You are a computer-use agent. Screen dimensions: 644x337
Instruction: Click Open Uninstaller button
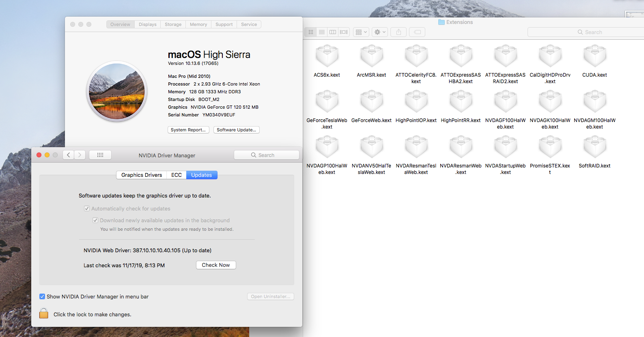coord(271,296)
